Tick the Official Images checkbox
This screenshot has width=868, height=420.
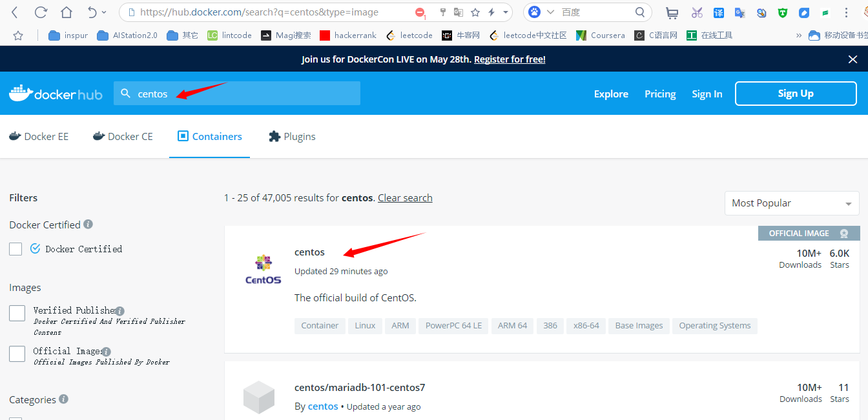(17, 354)
